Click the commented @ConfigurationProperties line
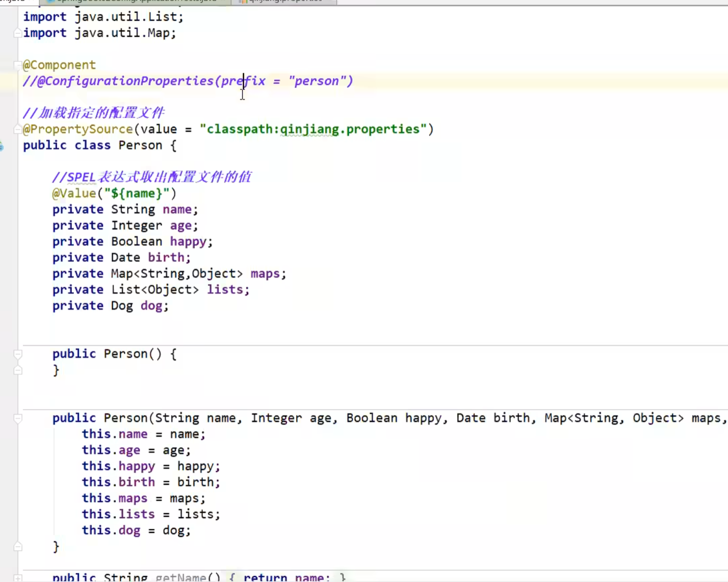The height and width of the screenshot is (582, 728). tap(187, 81)
